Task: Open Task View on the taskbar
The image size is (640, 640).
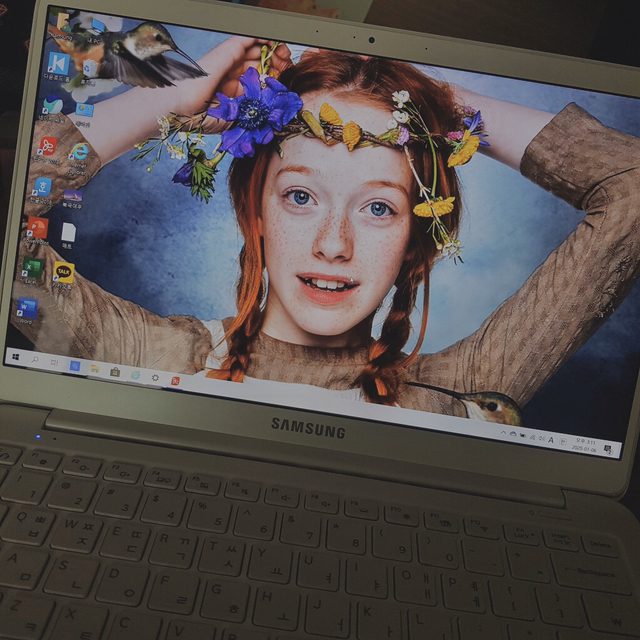Action: (x=54, y=362)
